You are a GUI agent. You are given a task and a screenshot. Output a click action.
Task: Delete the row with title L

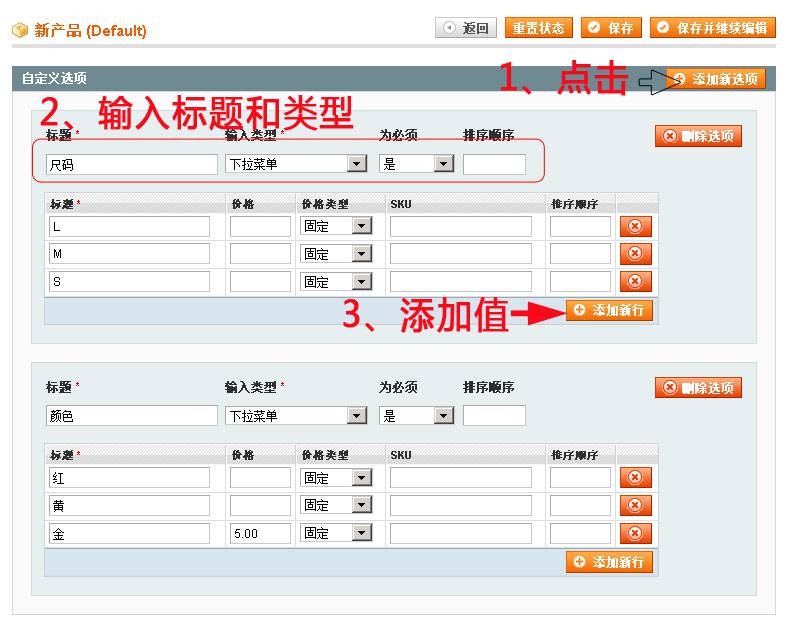click(x=635, y=226)
